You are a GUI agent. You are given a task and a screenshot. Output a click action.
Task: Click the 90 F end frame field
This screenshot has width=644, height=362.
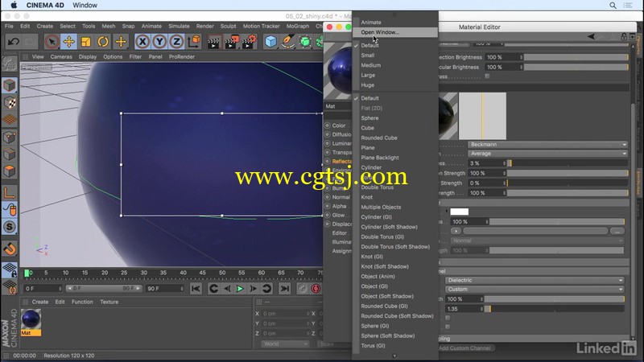tap(165, 289)
